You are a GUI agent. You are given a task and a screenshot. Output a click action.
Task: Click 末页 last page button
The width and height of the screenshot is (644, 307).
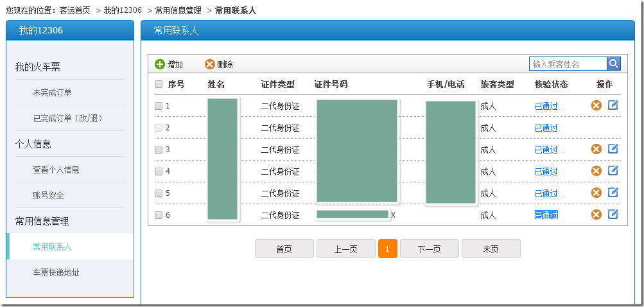[x=491, y=249]
